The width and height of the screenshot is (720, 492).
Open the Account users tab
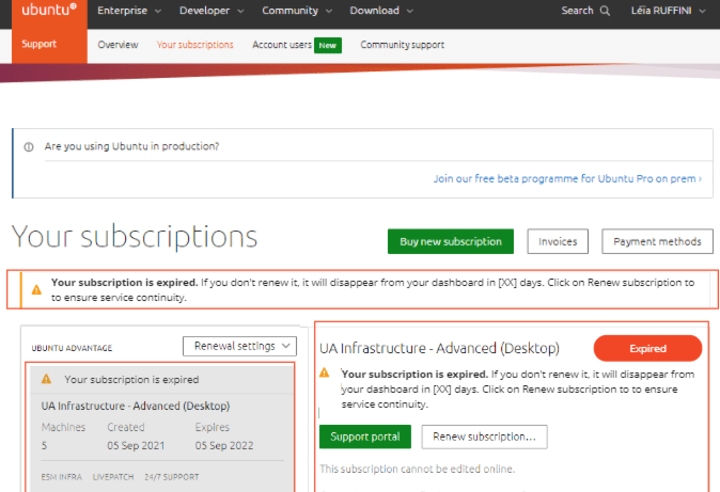click(x=281, y=45)
